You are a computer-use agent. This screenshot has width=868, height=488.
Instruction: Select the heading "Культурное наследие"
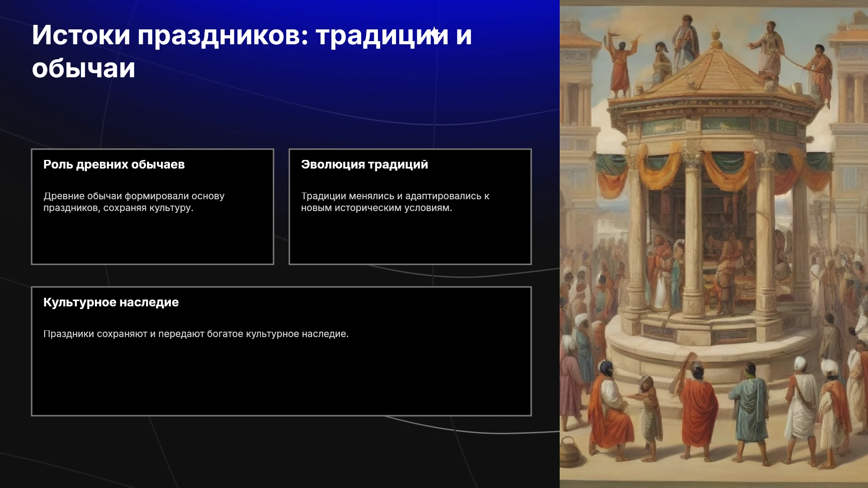[x=111, y=302]
